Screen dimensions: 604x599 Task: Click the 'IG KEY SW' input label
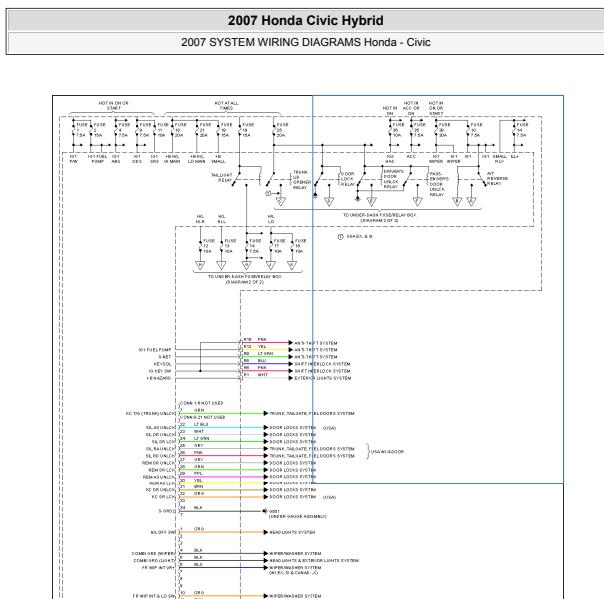[x=159, y=371]
